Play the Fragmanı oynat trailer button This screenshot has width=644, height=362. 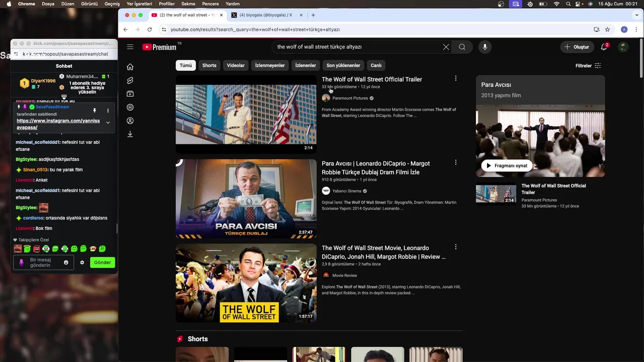click(x=507, y=165)
